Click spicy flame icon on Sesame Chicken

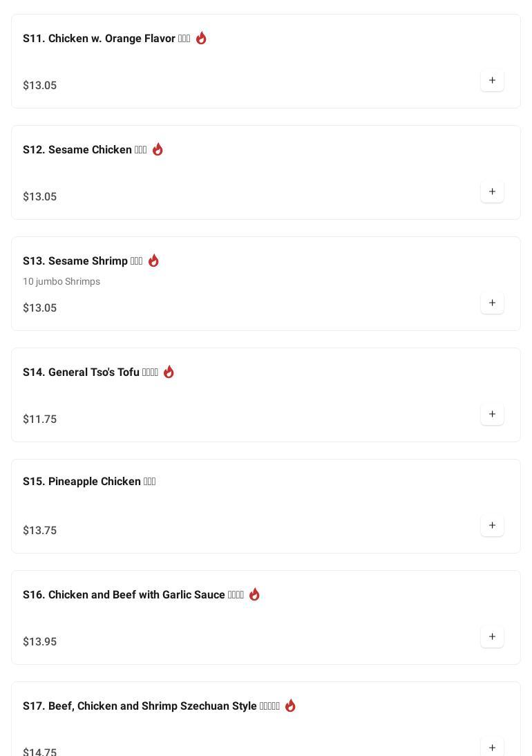pos(158,149)
